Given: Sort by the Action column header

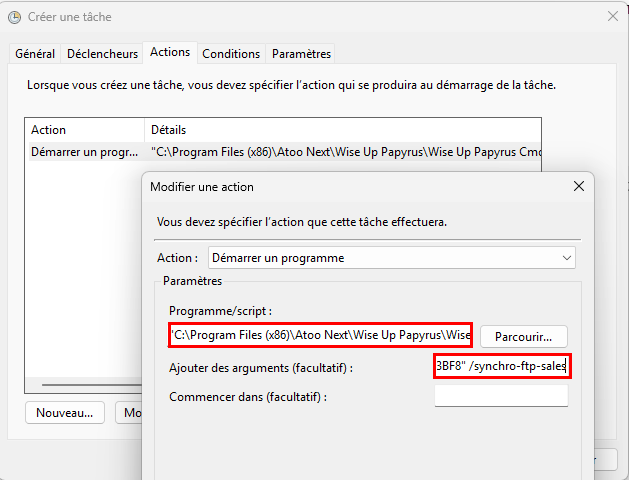Looking at the screenshot, I should click(x=84, y=130).
